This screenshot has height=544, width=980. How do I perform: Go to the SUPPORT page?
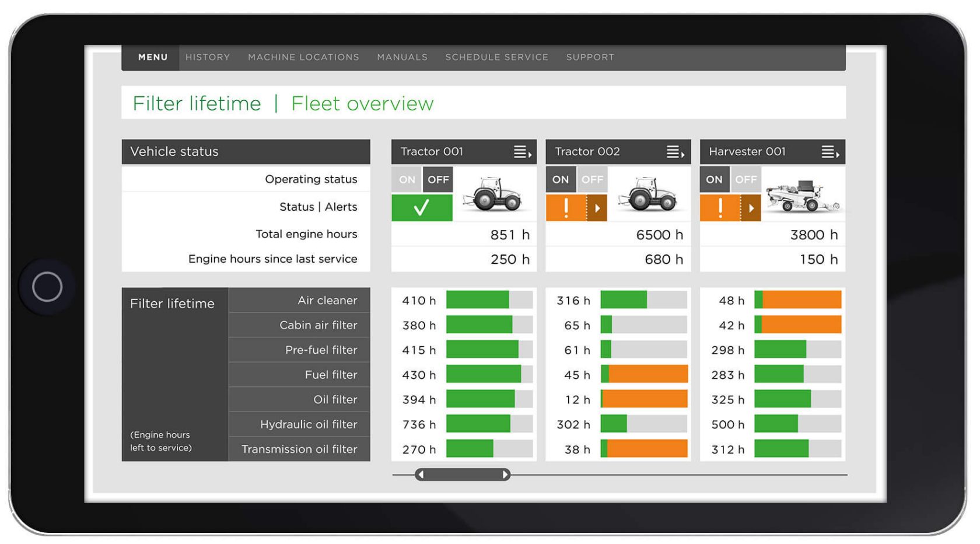click(x=590, y=57)
